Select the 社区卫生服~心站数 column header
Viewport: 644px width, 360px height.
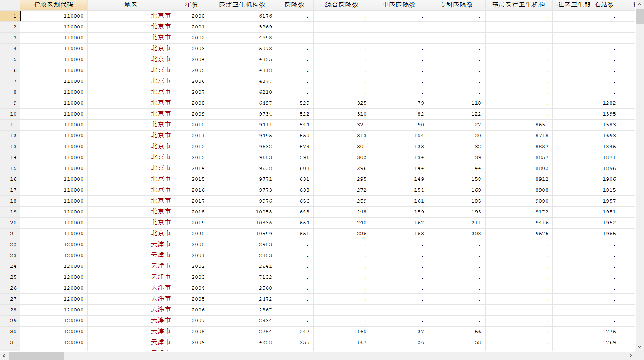pyautogui.click(x=586, y=5)
